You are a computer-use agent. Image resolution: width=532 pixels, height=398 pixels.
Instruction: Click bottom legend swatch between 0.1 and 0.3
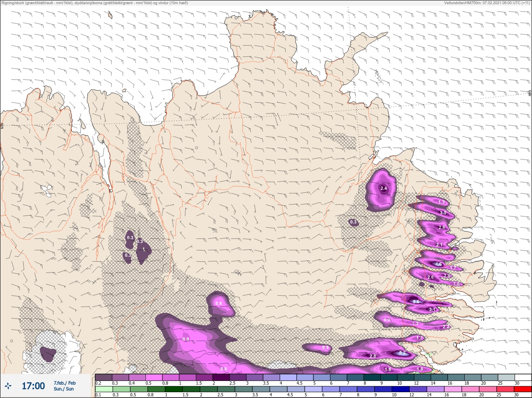point(103,389)
